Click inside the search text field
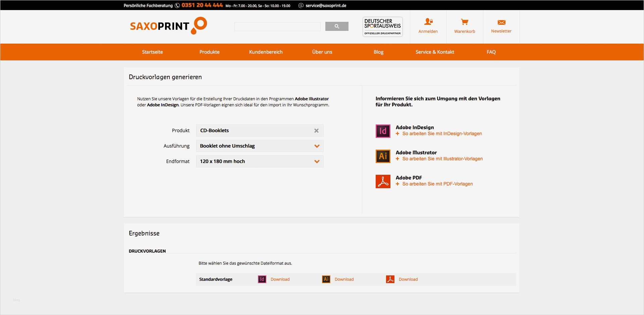644x315 pixels. point(277,26)
